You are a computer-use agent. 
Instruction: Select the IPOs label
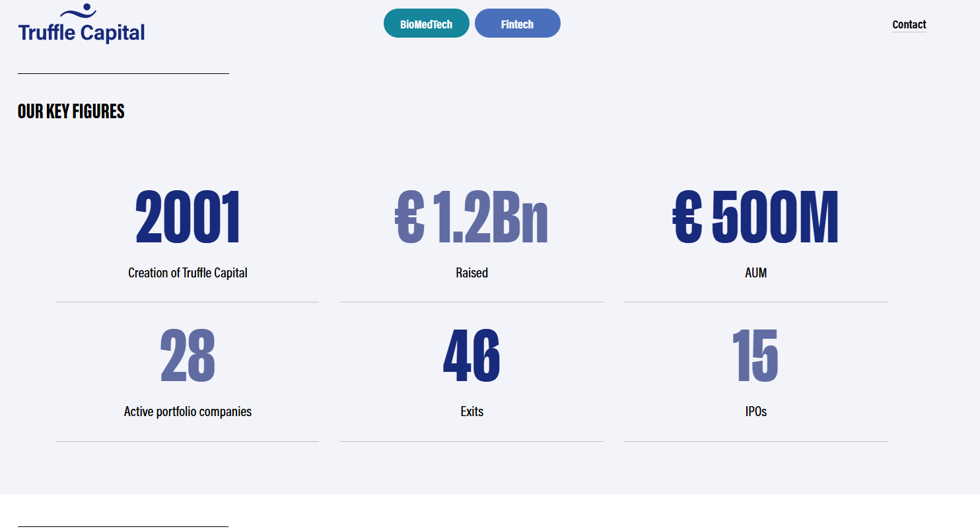pos(755,411)
